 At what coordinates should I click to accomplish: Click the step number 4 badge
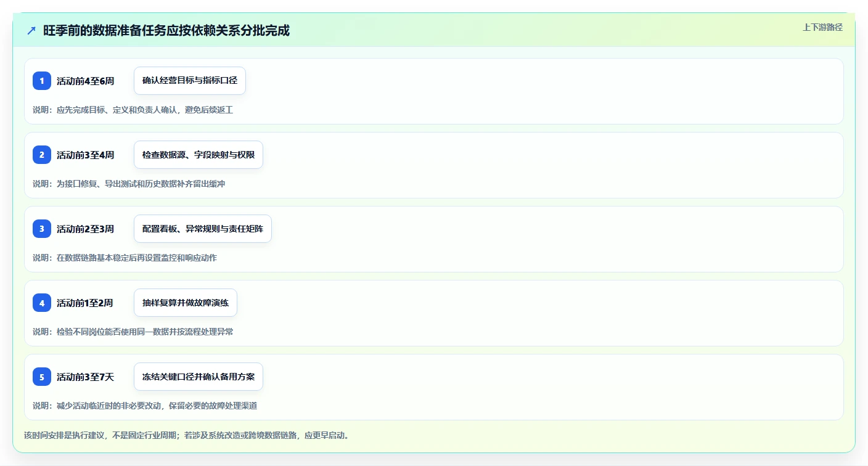point(42,303)
